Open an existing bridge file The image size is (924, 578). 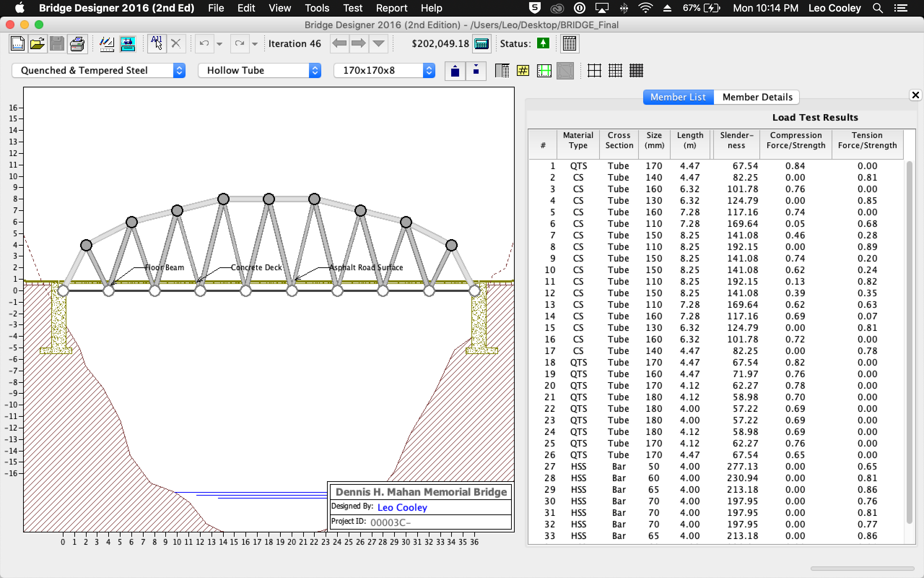(38, 44)
